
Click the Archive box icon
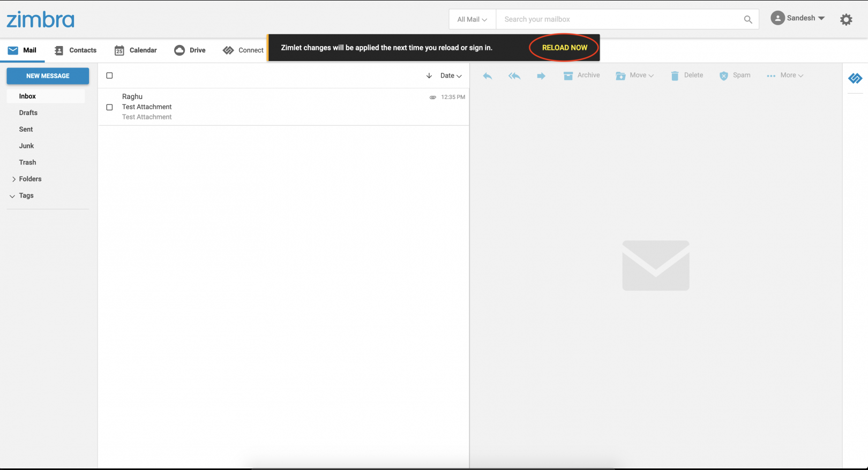click(x=568, y=76)
